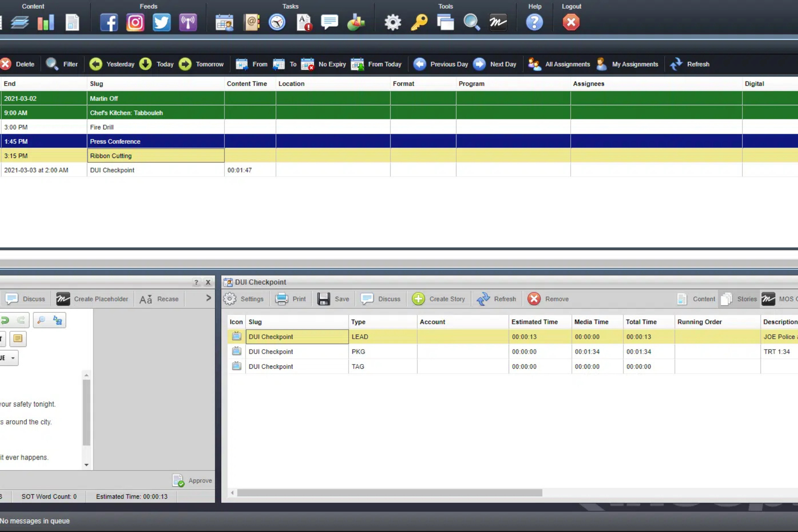Click the Create Story button
798x532 pixels.
pos(438,299)
